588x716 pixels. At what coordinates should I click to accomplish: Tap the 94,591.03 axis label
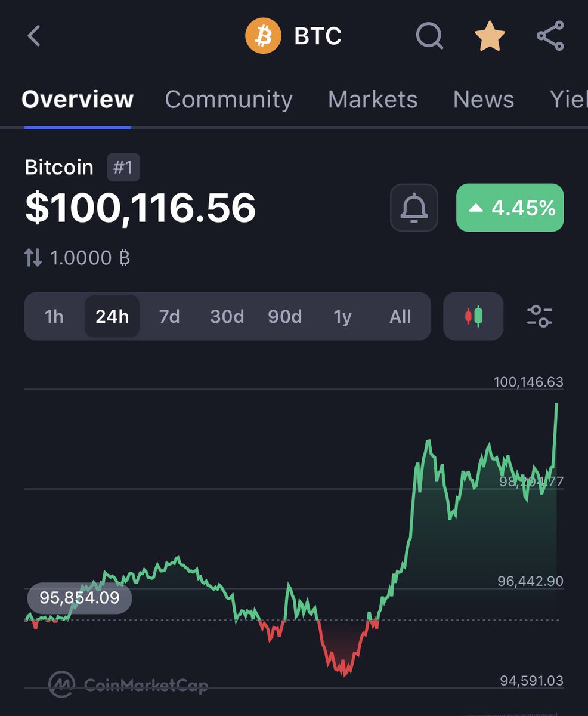(531, 680)
